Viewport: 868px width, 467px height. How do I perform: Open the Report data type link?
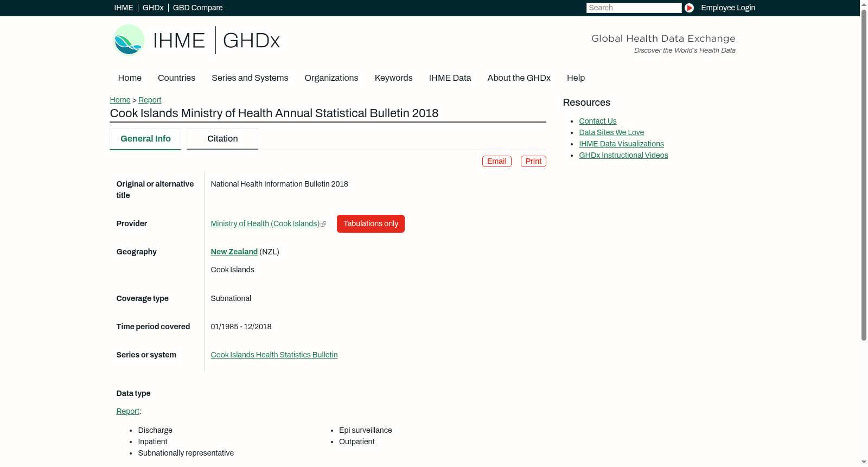(x=128, y=411)
